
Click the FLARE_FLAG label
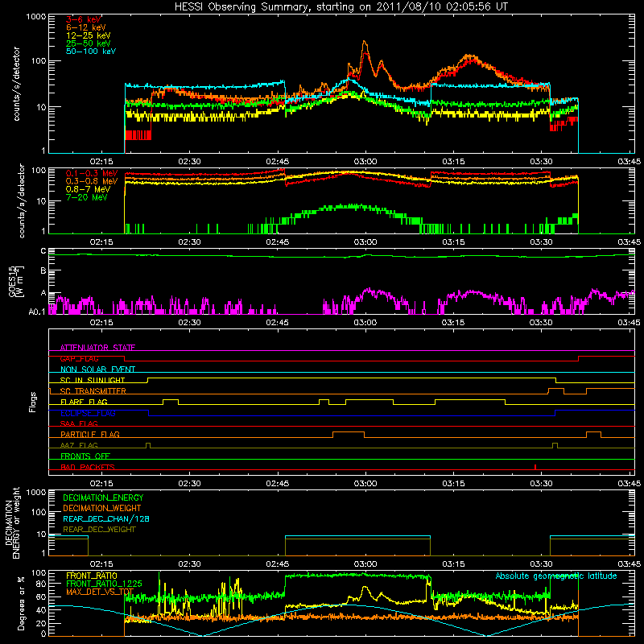[x=84, y=402]
